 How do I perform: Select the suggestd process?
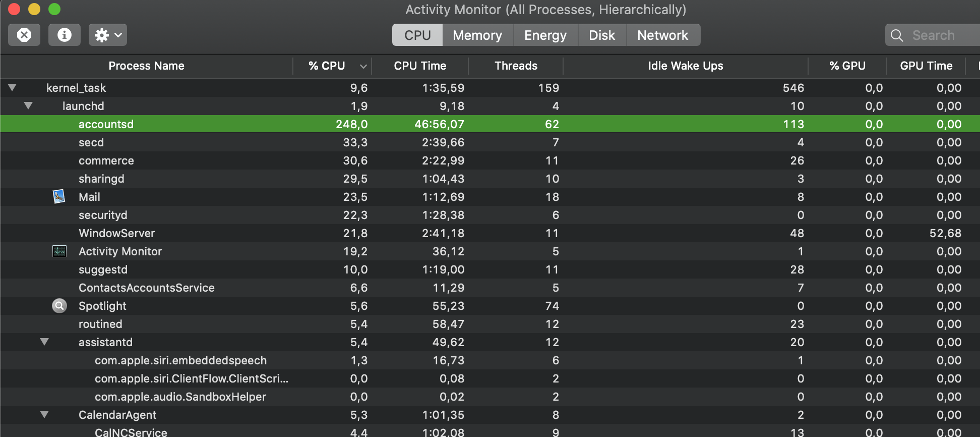(x=490, y=269)
